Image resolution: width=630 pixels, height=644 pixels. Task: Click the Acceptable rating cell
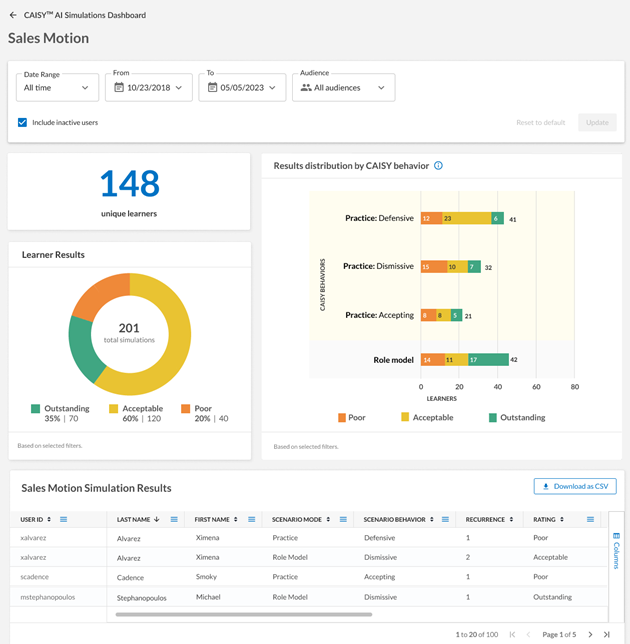tap(550, 557)
